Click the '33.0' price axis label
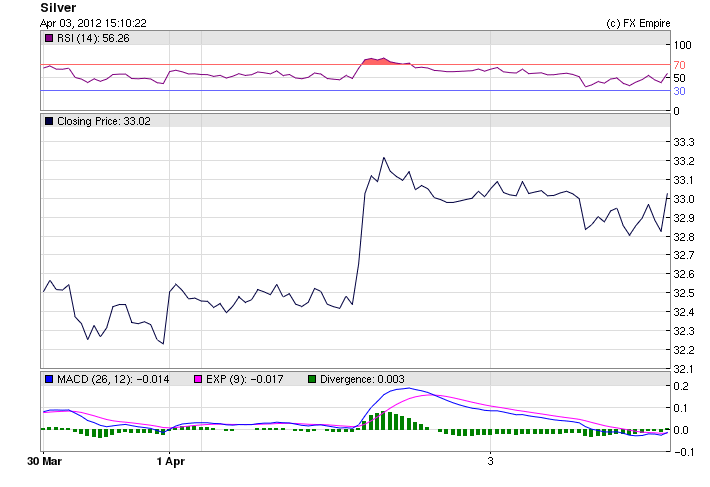Viewport: 710px width, 487px height. point(684,200)
